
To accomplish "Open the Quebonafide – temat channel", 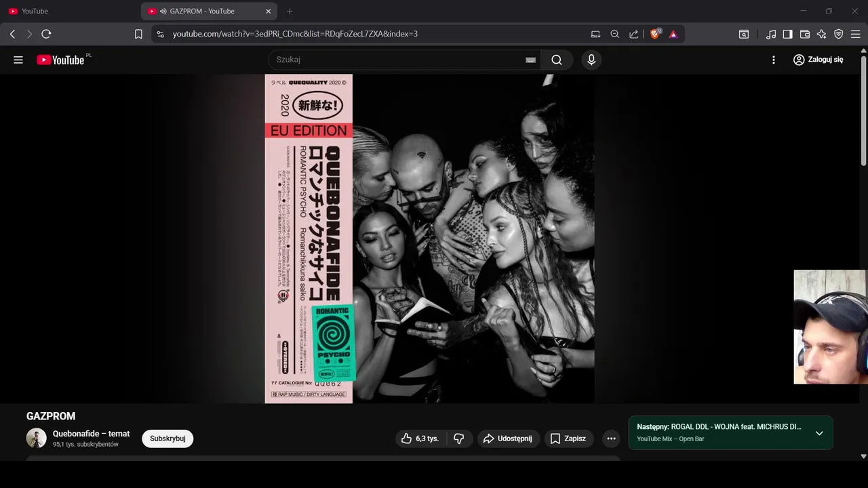I will 91,434.
